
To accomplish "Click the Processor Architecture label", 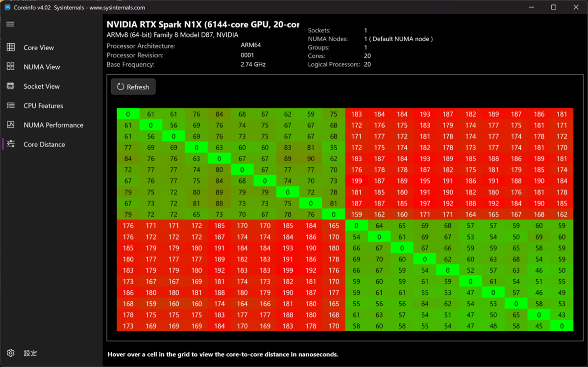I will [x=141, y=46].
